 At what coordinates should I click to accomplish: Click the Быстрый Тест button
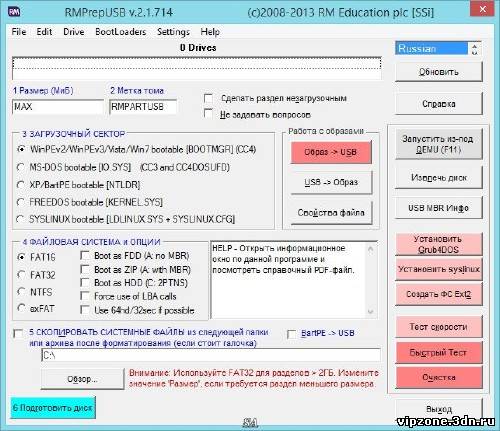click(439, 352)
